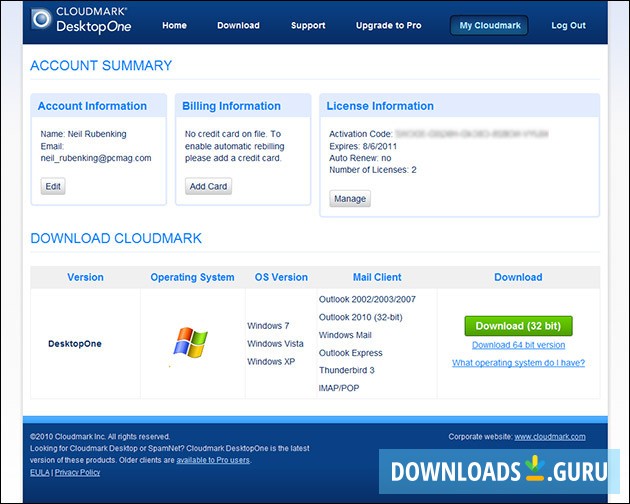This screenshot has width=630, height=504.
Task: Click the Billing Information panel heading
Action: [231, 106]
